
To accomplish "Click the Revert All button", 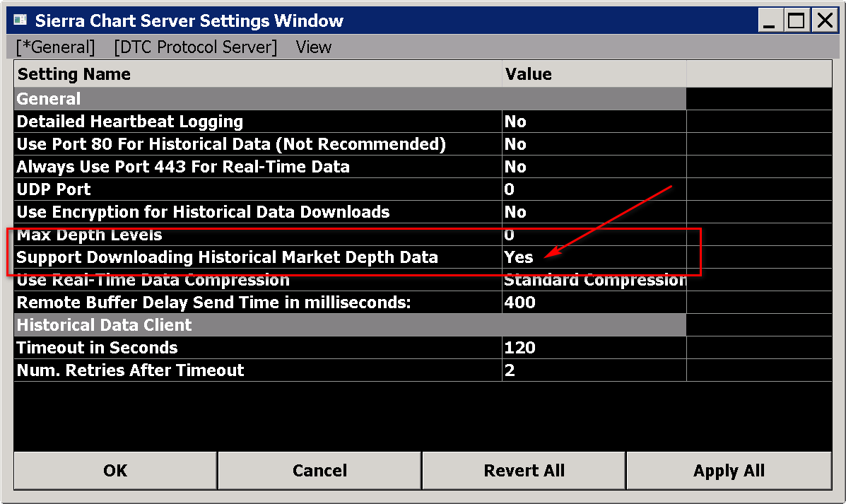I will [524, 471].
